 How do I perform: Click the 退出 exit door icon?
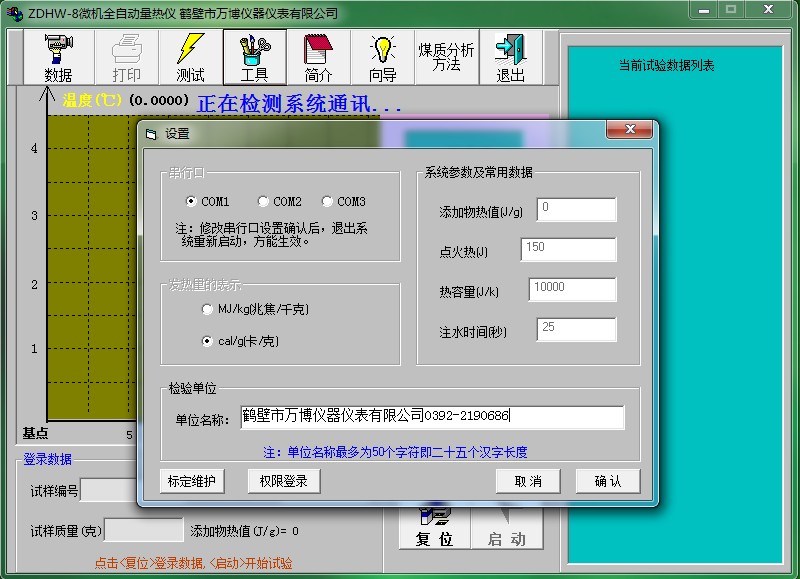click(x=510, y=57)
